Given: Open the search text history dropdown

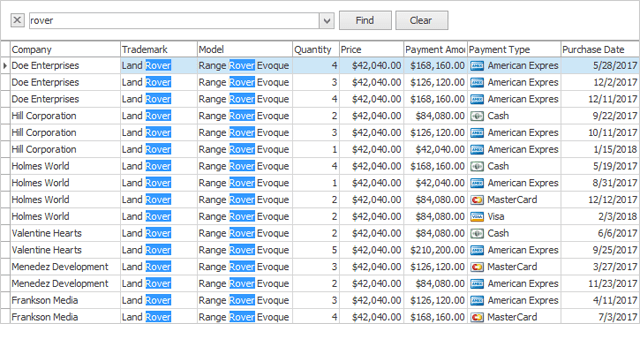Looking at the screenshot, I should (x=327, y=20).
